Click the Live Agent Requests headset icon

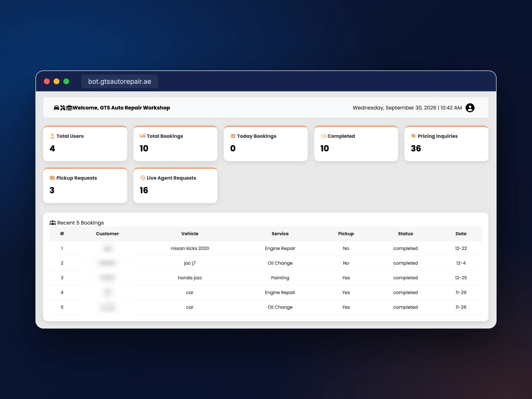click(x=143, y=178)
